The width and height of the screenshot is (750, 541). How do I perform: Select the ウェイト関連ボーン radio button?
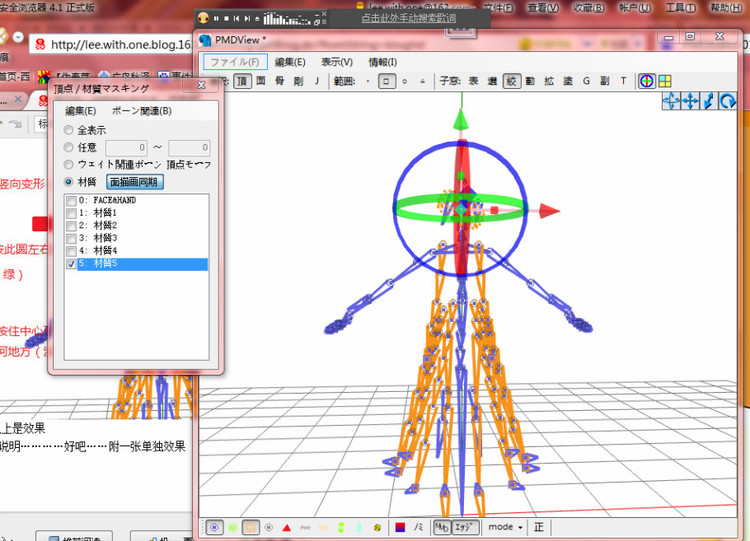(68, 165)
